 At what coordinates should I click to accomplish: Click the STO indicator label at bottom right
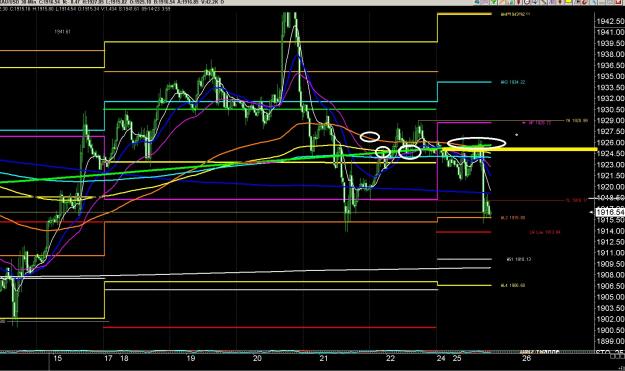click(609, 352)
